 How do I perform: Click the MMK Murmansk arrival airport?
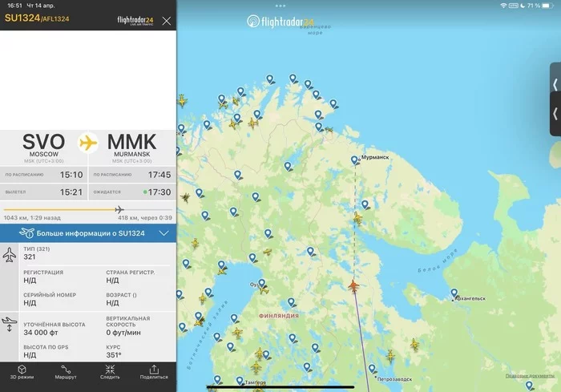coord(132,147)
